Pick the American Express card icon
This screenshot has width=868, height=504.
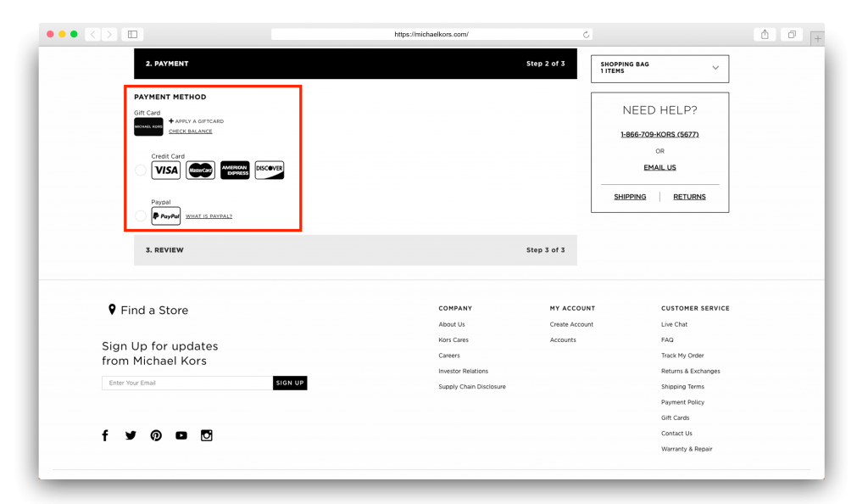(x=235, y=170)
